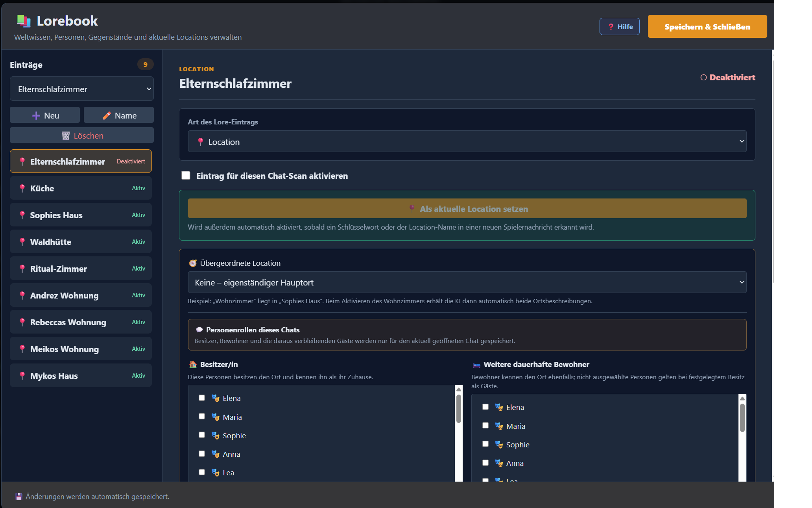This screenshot has height=508, width=812.
Task: Click the trash bin icon in Löschen
Action: tap(66, 135)
